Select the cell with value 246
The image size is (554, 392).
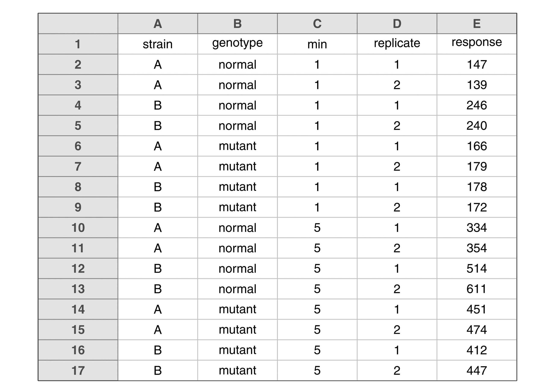pyautogui.click(x=476, y=105)
